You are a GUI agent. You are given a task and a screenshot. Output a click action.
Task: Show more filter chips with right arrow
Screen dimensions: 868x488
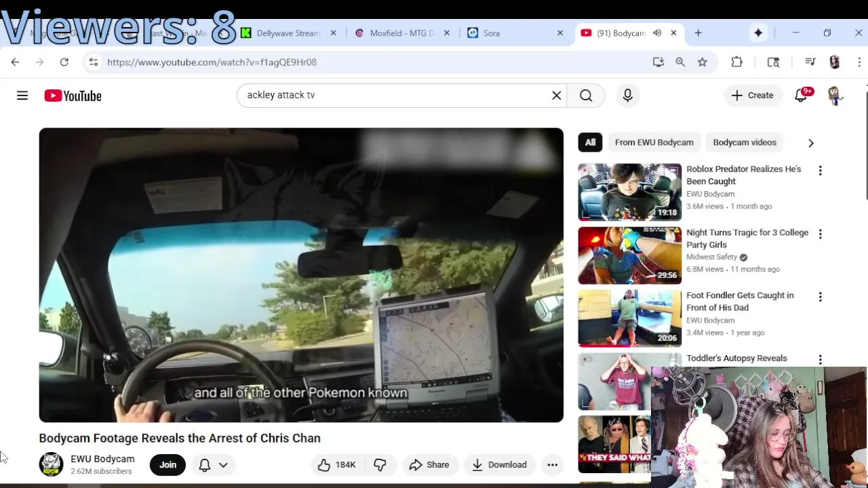pos(810,143)
